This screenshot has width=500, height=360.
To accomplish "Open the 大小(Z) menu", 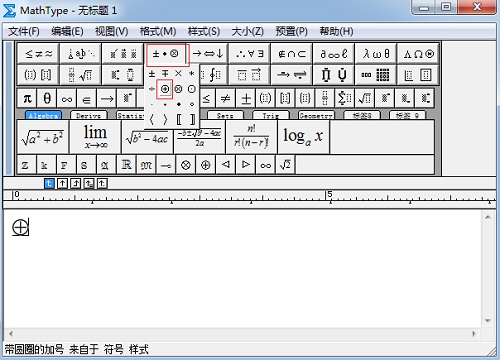I will pyautogui.click(x=248, y=31).
